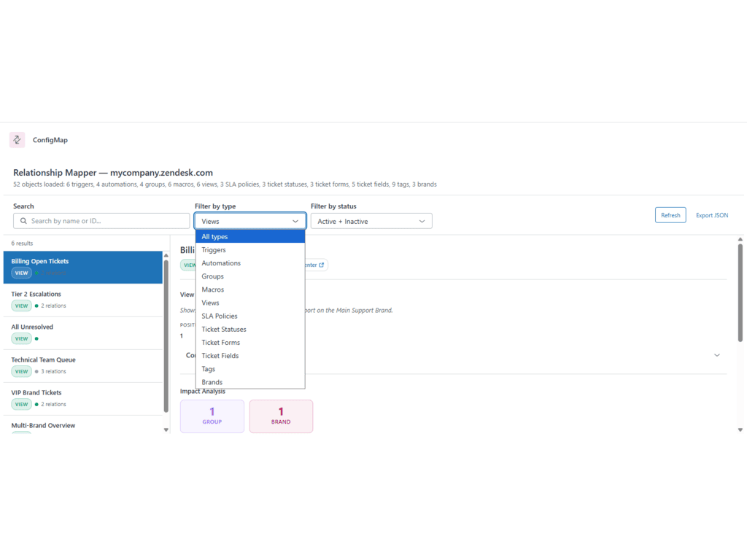Click the VIEW badge under All Unresolved

click(21, 338)
